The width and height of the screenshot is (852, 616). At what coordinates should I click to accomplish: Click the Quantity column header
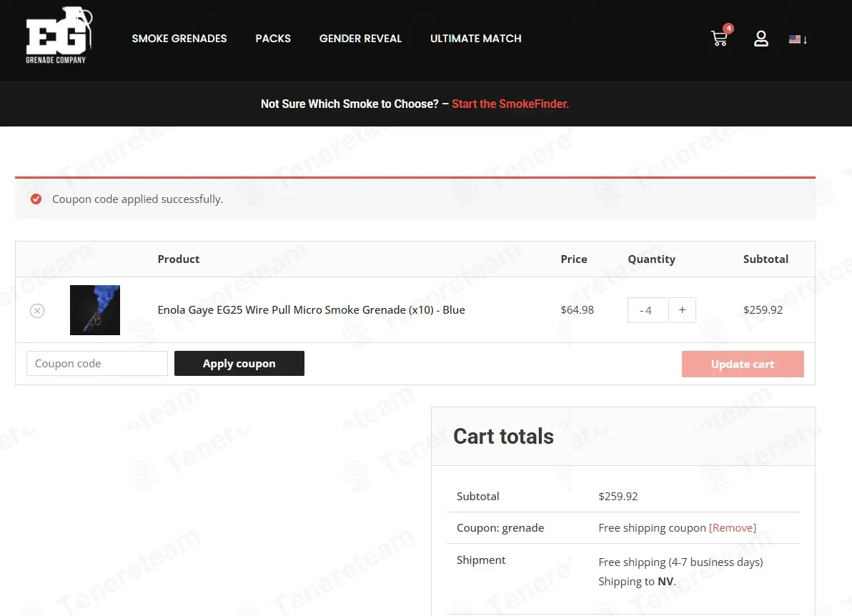pos(651,259)
